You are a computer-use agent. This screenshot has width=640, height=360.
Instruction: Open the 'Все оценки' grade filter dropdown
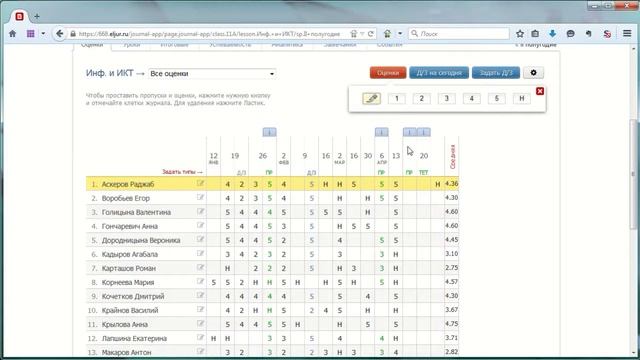[x=212, y=73]
